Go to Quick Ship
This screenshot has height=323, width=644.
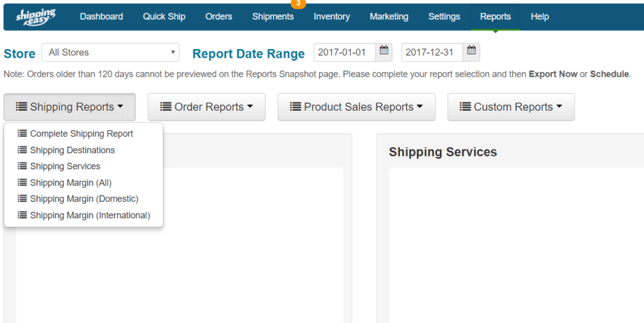click(x=164, y=17)
